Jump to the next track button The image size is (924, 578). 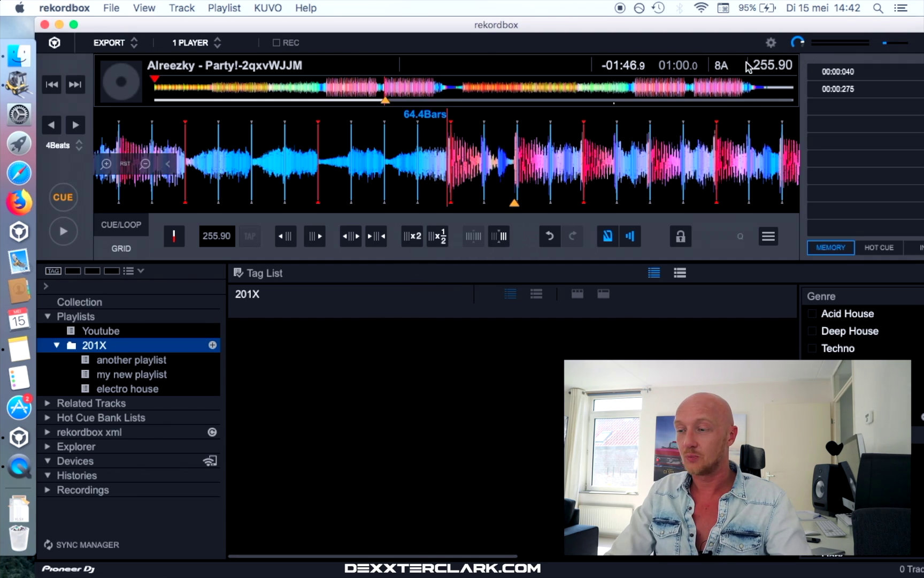pos(75,84)
